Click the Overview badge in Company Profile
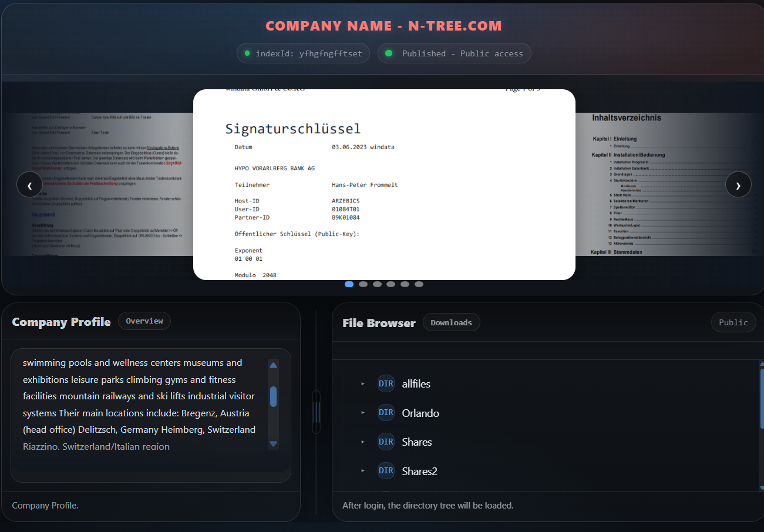The height and width of the screenshot is (532, 764). click(144, 321)
